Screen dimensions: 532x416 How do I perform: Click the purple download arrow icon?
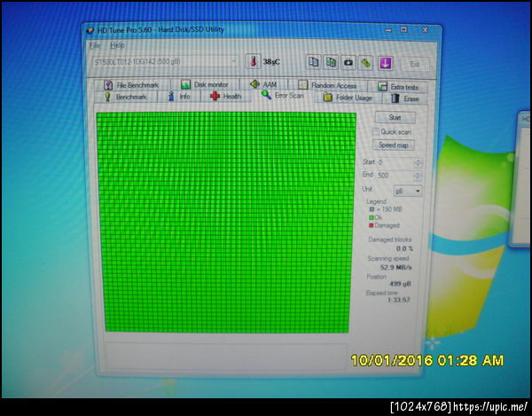click(x=385, y=64)
